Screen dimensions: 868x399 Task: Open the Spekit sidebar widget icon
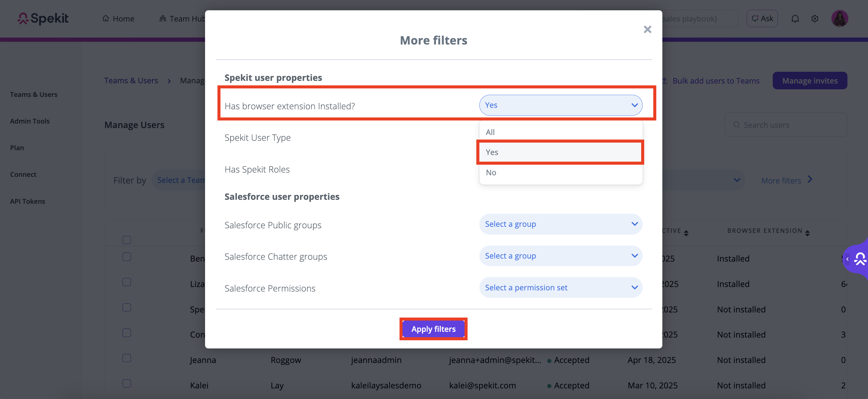pyautogui.click(x=860, y=259)
